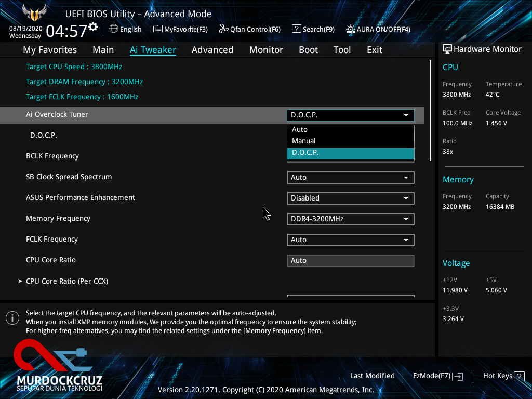Select the Ai Tweaker tab
The image size is (532, 399).
[153, 50]
